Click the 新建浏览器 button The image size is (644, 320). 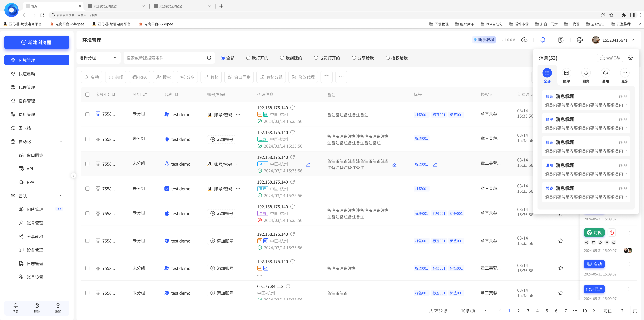pos(36,42)
